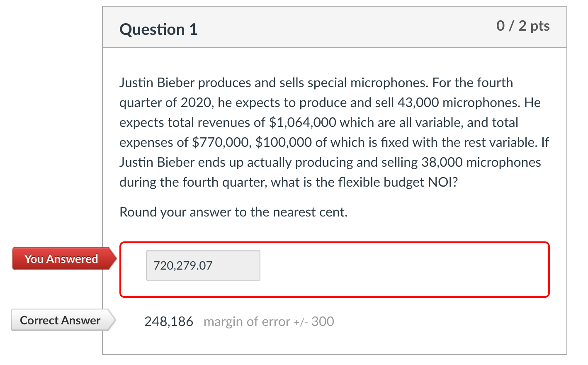Select the value 720,279.07 inside the text box
The width and height of the screenshot is (588, 365).
(x=183, y=264)
